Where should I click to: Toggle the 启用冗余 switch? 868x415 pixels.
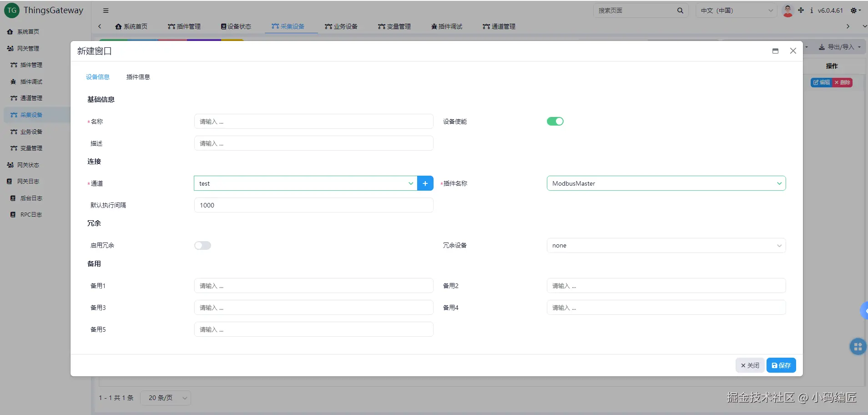202,246
